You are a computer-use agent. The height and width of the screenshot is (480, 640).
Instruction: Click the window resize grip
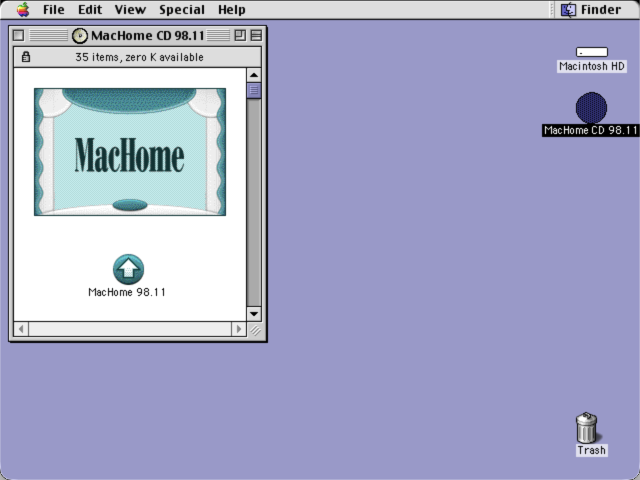[255, 330]
